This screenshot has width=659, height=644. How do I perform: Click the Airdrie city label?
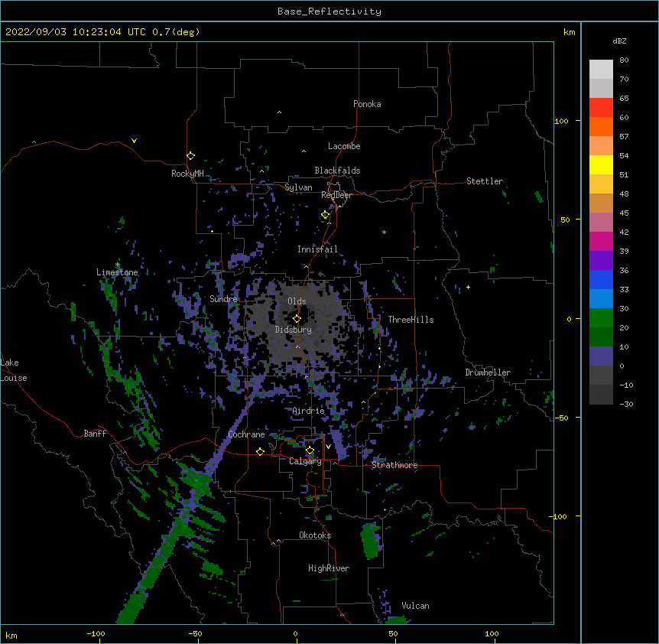click(309, 411)
